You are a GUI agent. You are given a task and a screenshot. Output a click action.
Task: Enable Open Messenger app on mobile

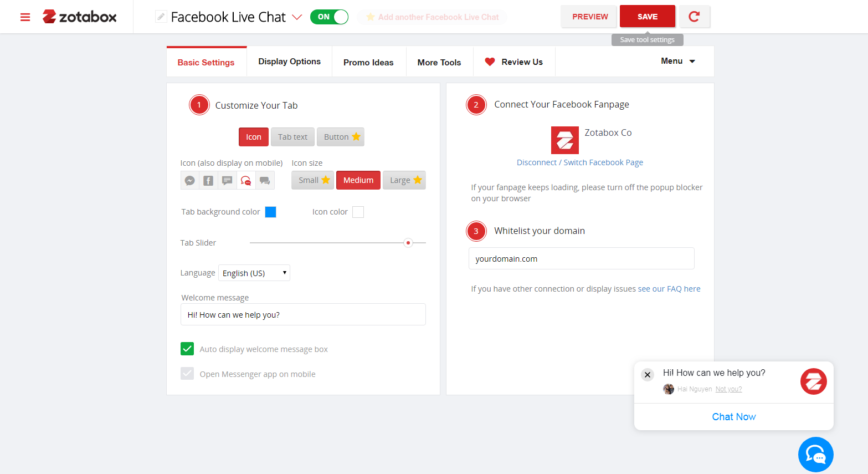pyautogui.click(x=187, y=373)
